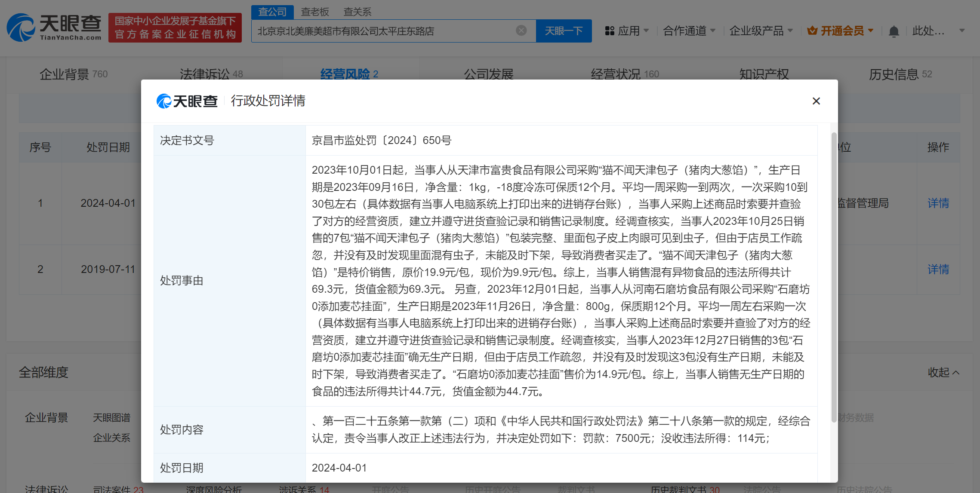Switch to the 查老板 search tab
980x493 pixels.
[315, 12]
